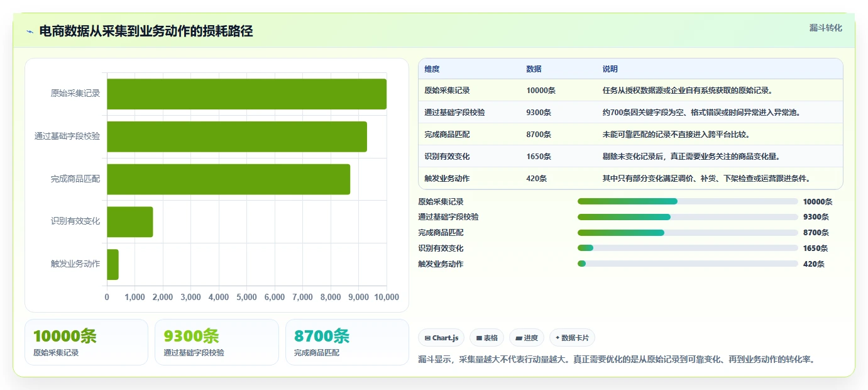Click the title 电商数据从采集到业务动作的损耗路径
868x390 pixels.
point(146,31)
